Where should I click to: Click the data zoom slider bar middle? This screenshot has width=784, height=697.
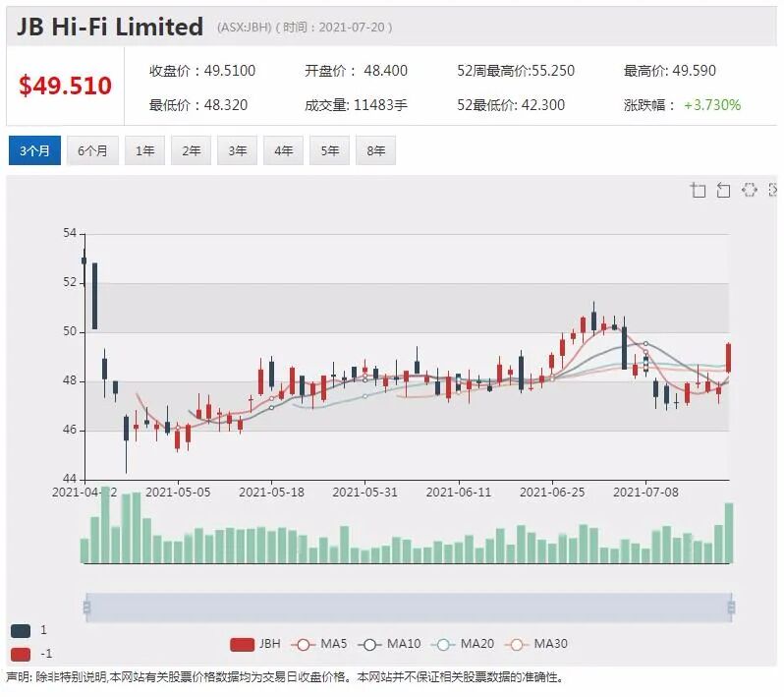[409, 608]
